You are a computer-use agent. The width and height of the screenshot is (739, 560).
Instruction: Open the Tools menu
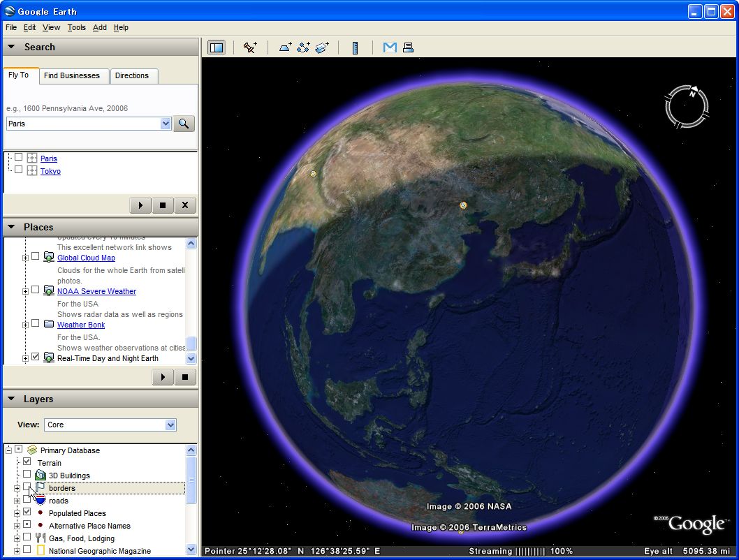click(76, 28)
